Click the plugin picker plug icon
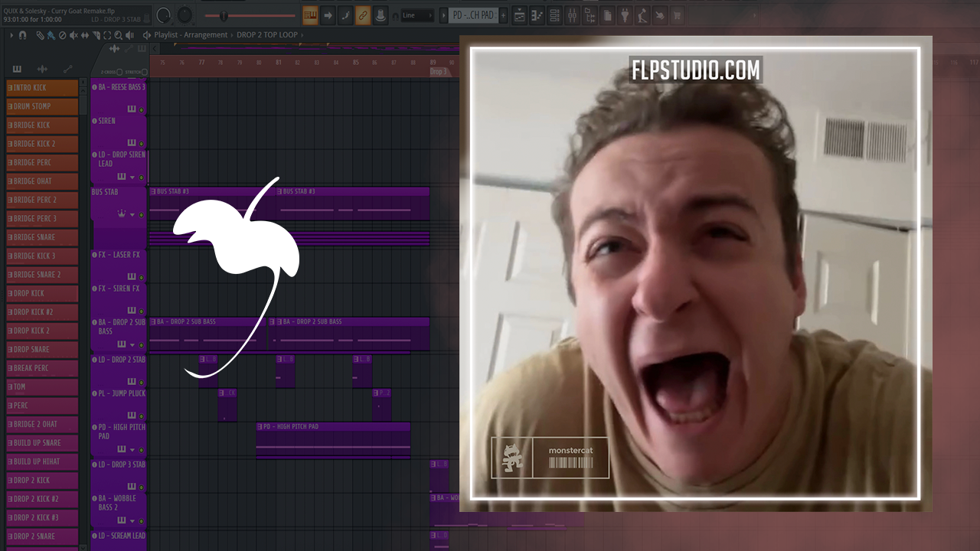The image size is (980, 551). (x=624, y=15)
